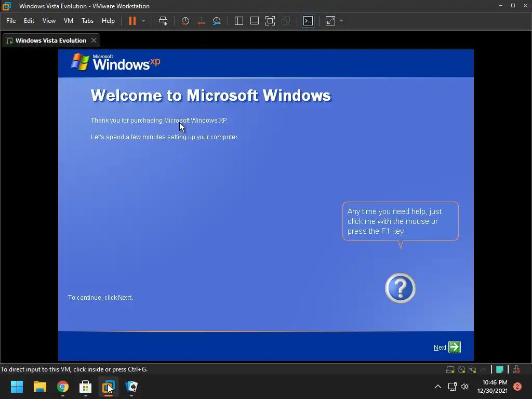Viewport: 532px width, 399px height.
Task: Show hidden system tray icons
Action: click(438, 387)
